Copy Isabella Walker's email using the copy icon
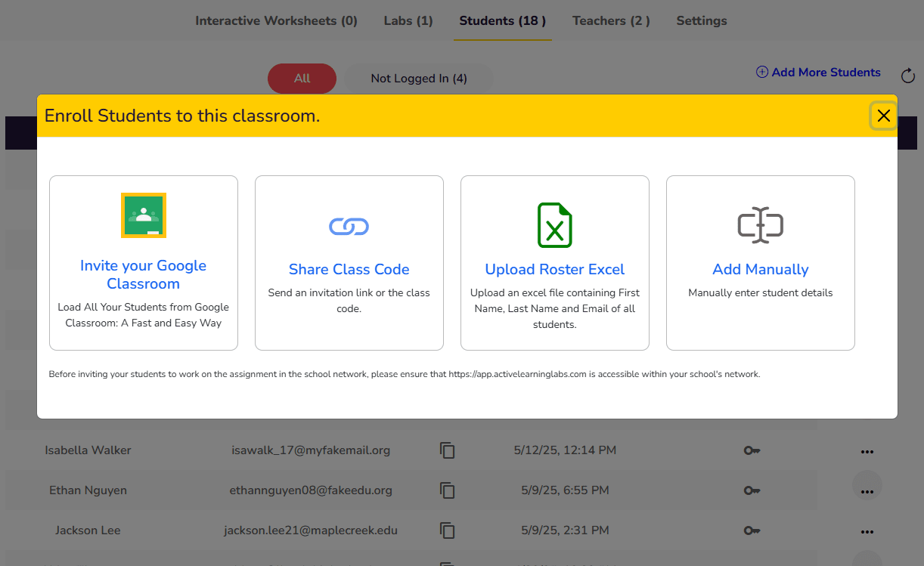924x566 pixels. coord(448,450)
